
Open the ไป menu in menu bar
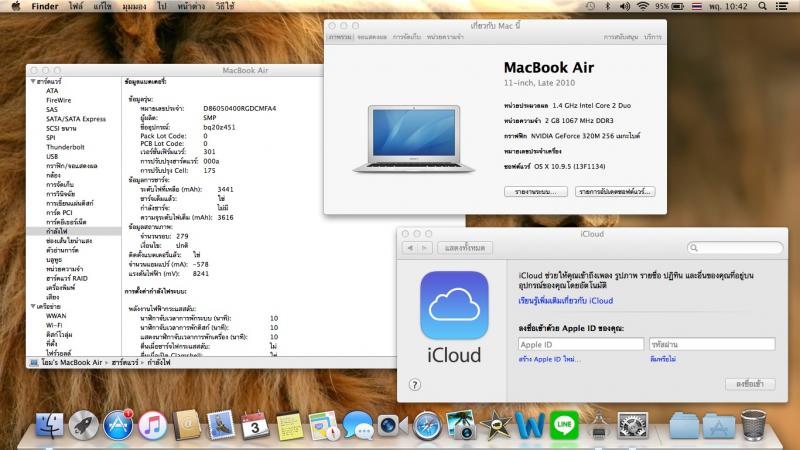click(x=162, y=6)
